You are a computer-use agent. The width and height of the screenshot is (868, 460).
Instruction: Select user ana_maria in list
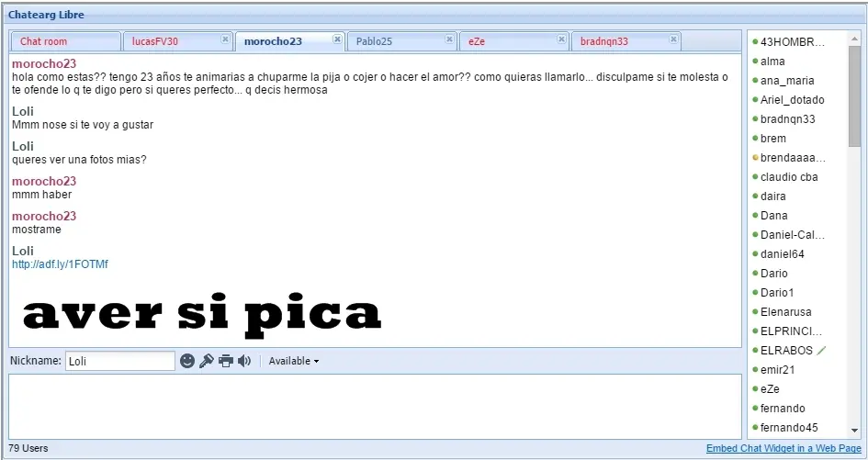787,81
